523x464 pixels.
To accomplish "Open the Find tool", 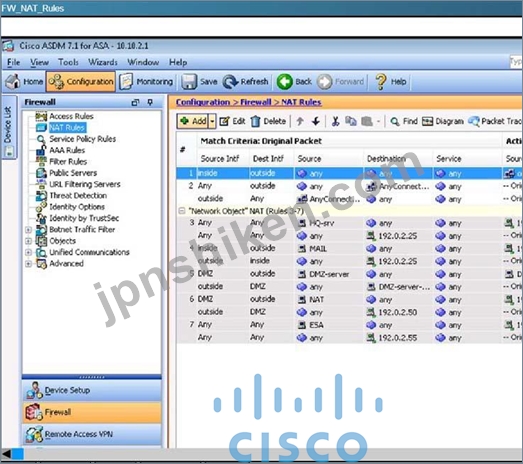I will [404, 121].
